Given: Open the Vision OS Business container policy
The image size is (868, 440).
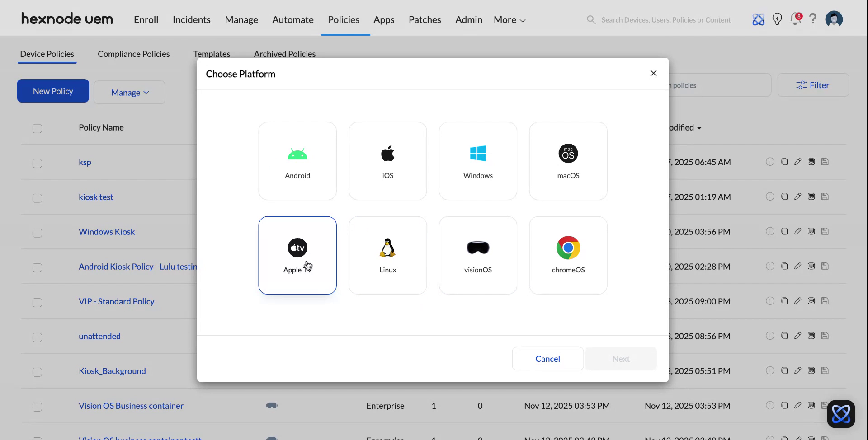Looking at the screenshot, I should 131,406.
